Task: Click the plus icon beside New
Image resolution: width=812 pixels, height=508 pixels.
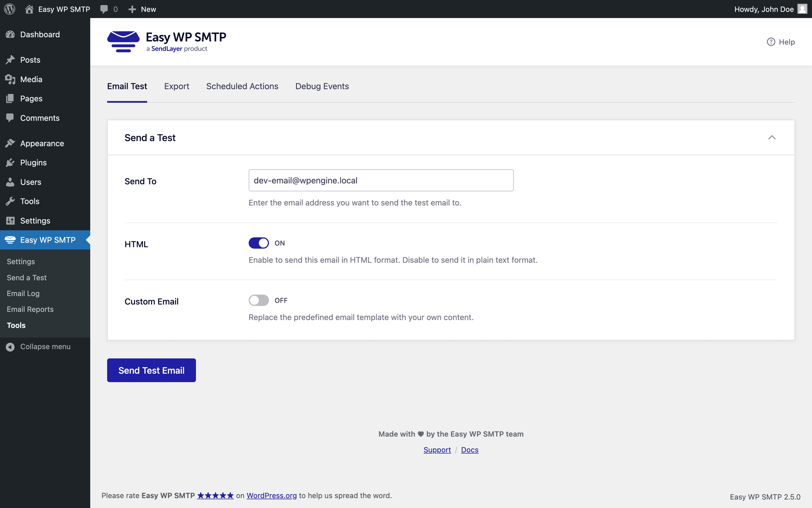Action: 132,9
